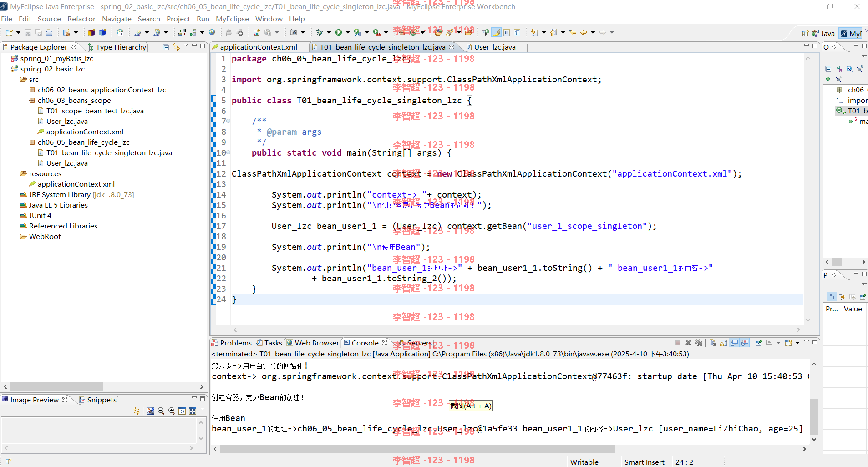Click the New file wizard icon
868x467 pixels.
9,32
